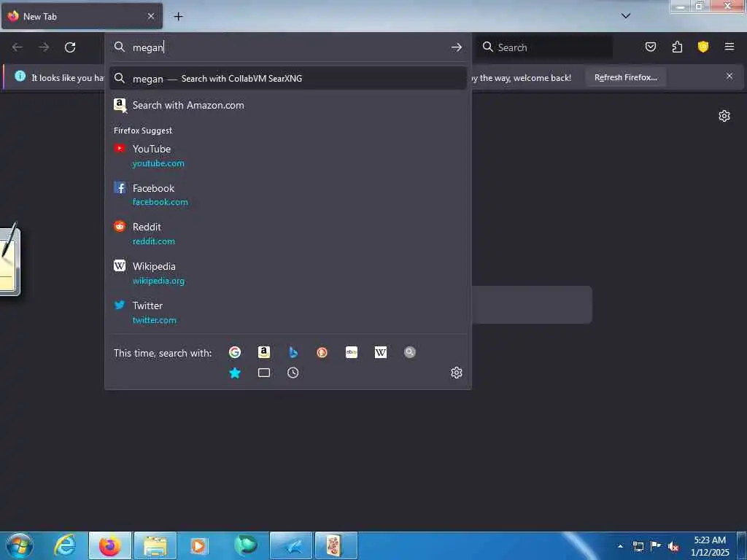
Task: Open the Windows Start menu
Action: 20,545
